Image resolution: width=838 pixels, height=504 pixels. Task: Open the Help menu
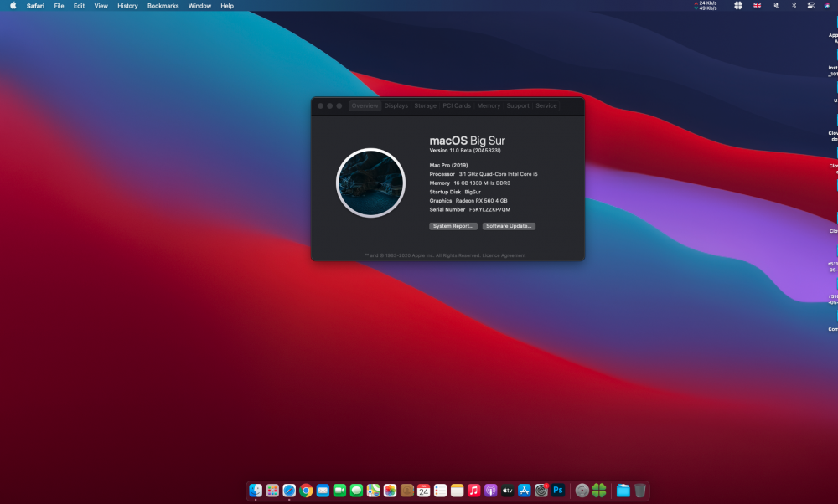click(227, 5)
